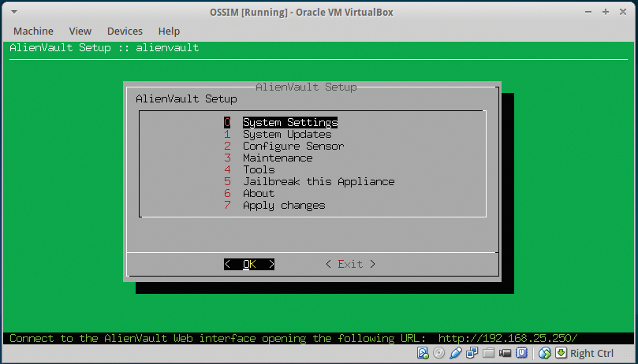Select the Apply changes entry

click(283, 206)
